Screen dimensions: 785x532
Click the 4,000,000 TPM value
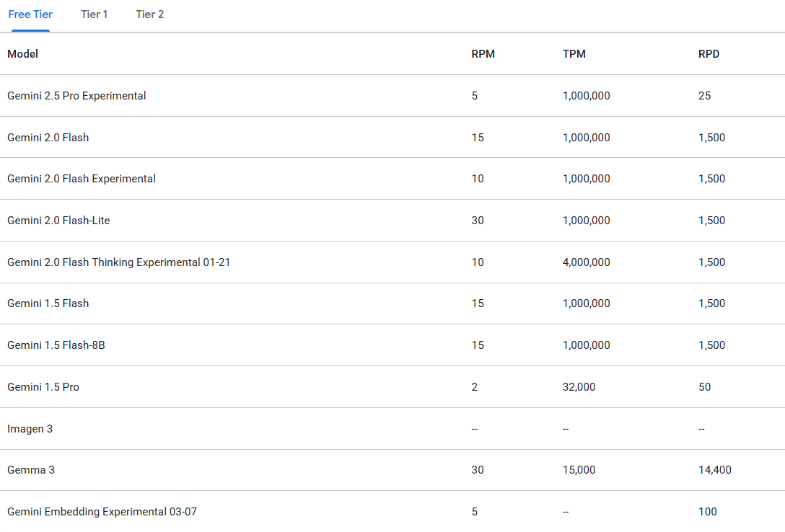click(587, 262)
